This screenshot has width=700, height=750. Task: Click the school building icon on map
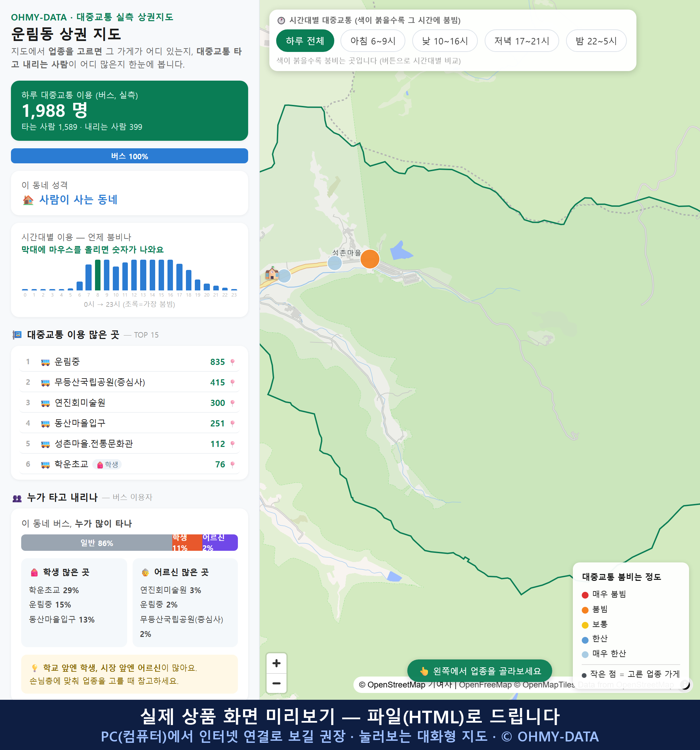pyautogui.click(x=272, y=273)
